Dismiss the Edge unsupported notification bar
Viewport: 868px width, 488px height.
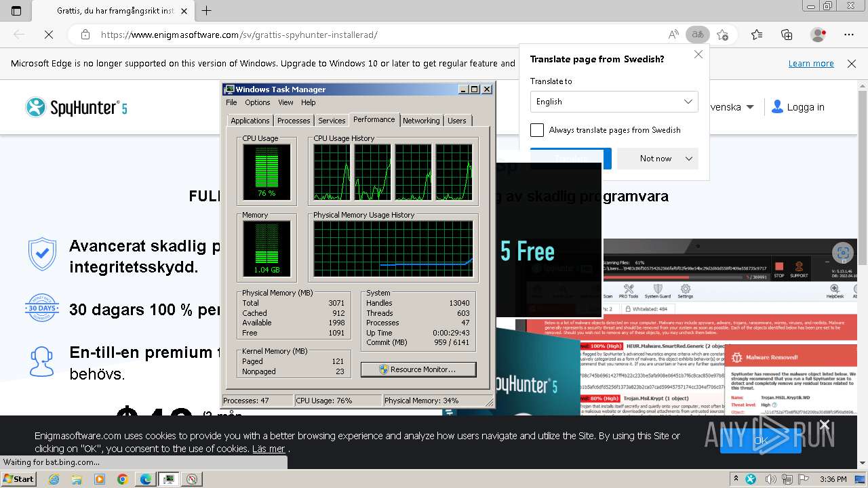(852, 64)
